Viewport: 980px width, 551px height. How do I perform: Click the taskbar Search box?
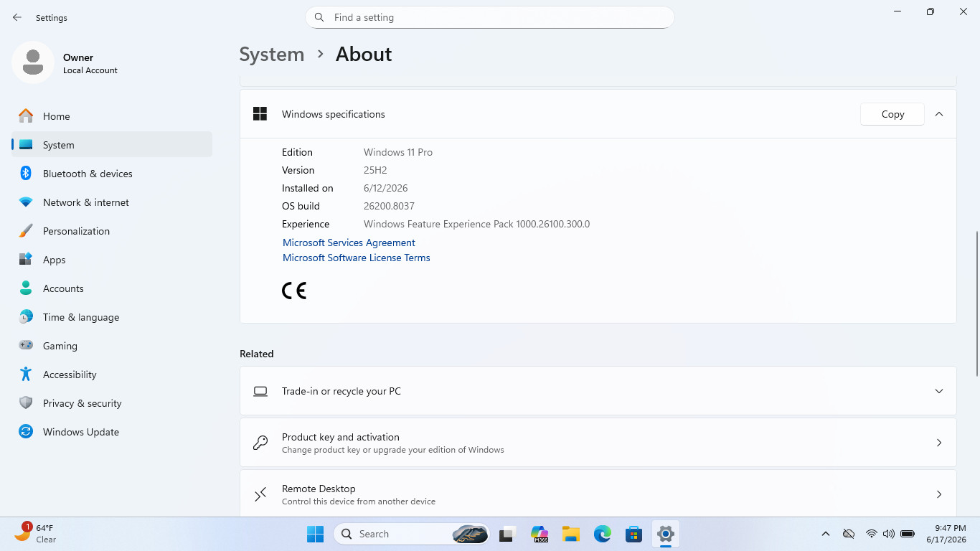tap(413, 534)
